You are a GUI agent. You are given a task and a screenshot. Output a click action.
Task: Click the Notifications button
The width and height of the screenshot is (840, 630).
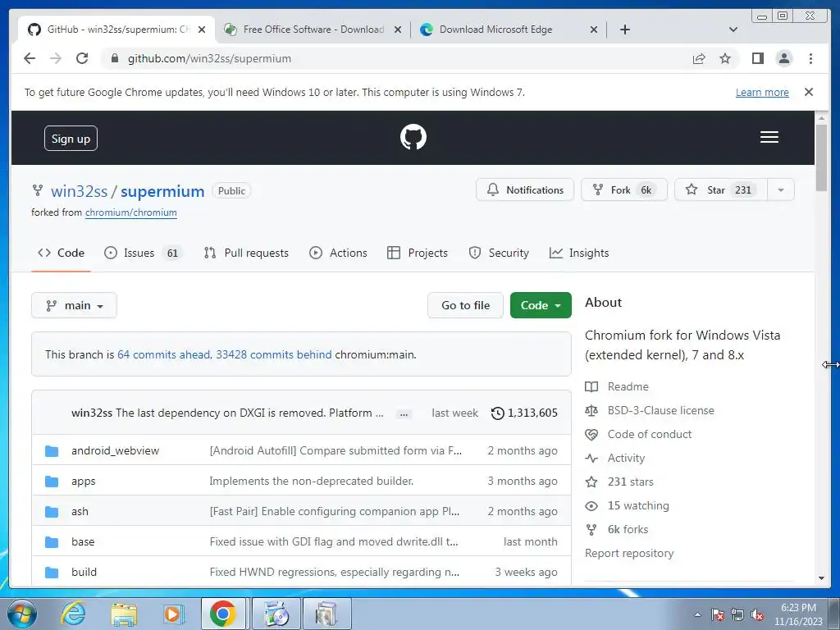(x=525, y=190)
